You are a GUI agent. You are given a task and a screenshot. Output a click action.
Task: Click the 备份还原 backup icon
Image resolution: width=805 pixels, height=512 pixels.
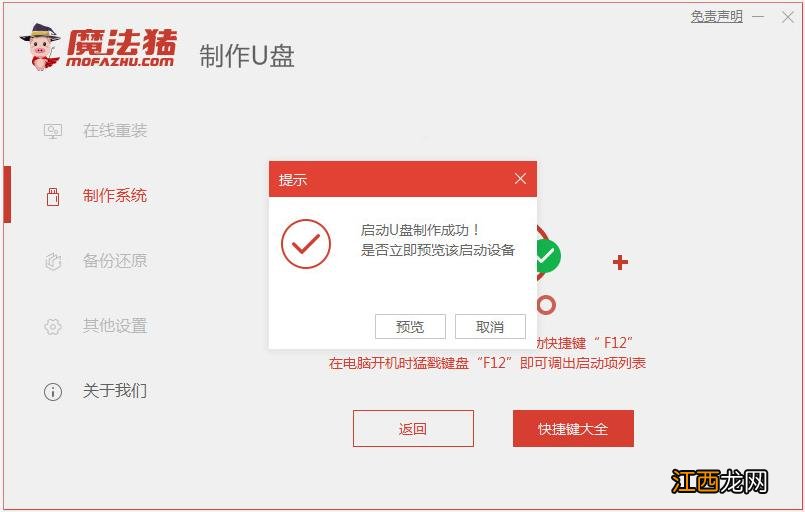53,261
